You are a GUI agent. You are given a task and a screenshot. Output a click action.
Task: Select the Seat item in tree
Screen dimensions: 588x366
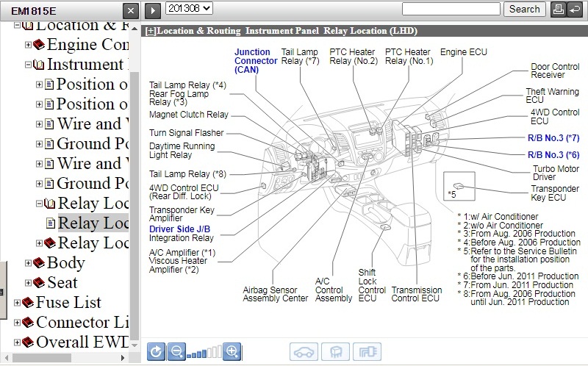[62, 283]
